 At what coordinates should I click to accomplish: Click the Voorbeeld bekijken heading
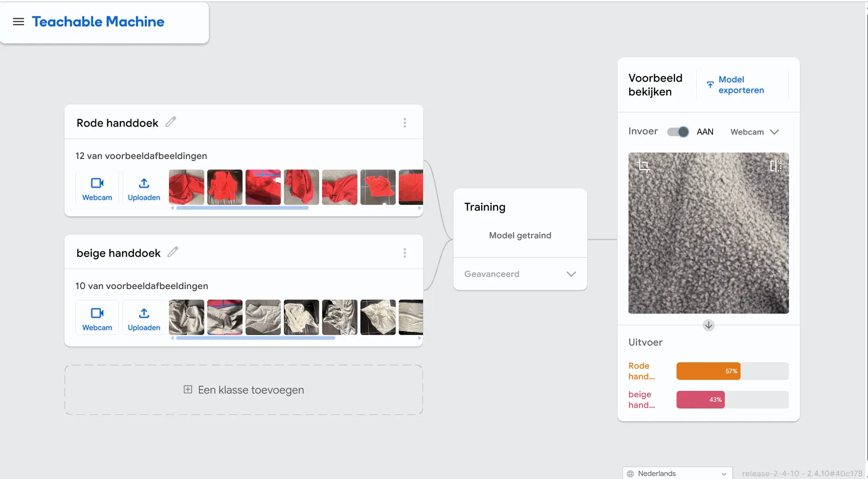click(655, 85)
